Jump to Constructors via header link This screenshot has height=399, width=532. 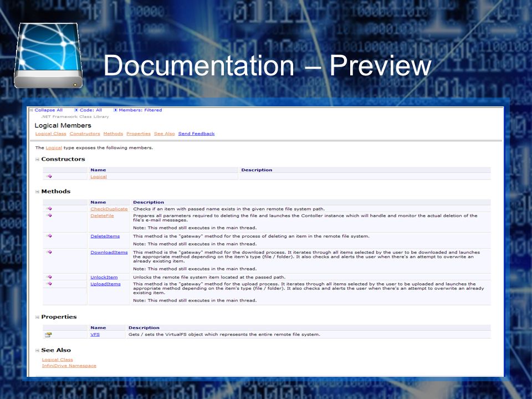tap(85, 134)
